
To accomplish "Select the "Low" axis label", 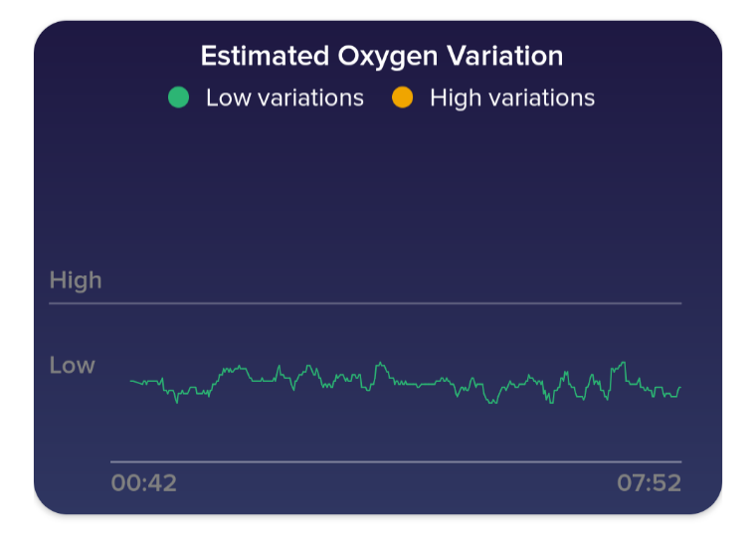I will [x=73, y=365].
